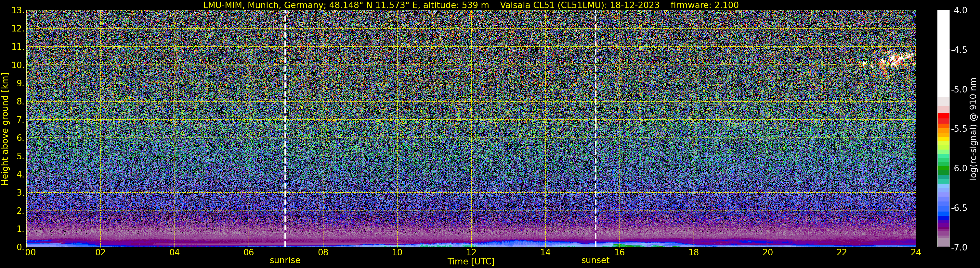Click the height axis tick '7.'
Viewport: 980px width, 268px height.
coord(20,120)
